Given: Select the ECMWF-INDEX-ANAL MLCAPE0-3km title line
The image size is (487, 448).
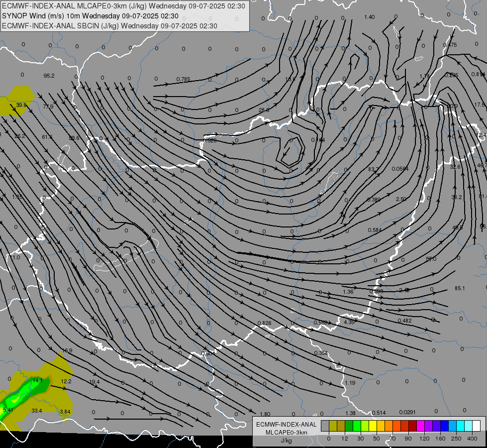Looking at the screenshot, I should 123,6.
